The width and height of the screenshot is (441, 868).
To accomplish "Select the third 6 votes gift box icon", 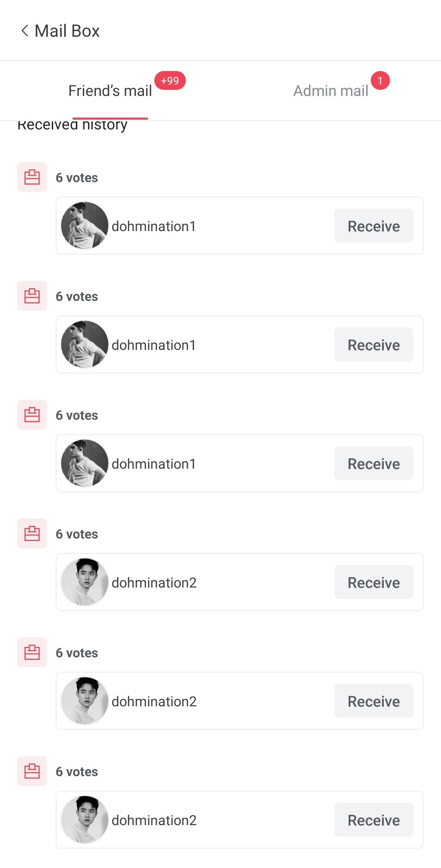I will [x=32, y=415].
